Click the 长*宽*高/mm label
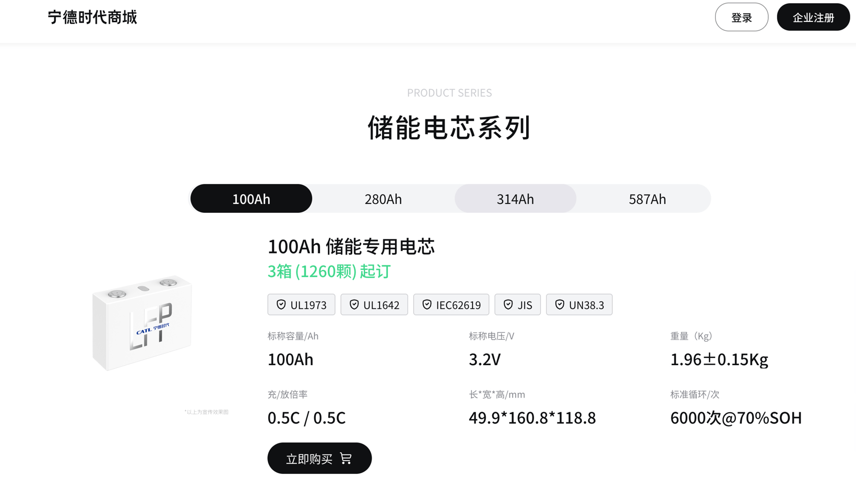 [497, 394]
